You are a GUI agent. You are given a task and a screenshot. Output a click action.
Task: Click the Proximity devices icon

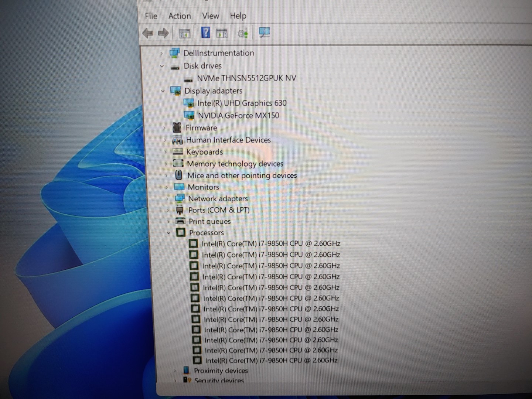(186, 370)
